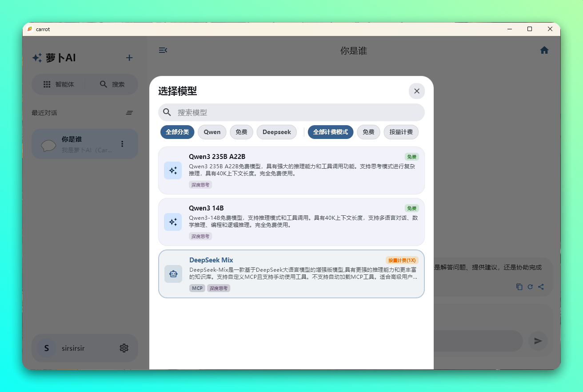The image size is (583, 392).
Task: Click the new chat plus icon
Action: tap(129, 58)
